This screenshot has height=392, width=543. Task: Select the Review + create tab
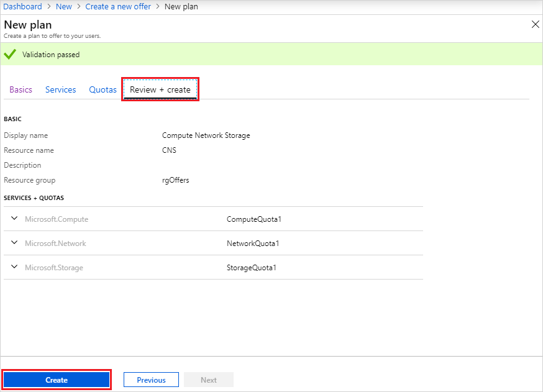pos(160,89)
